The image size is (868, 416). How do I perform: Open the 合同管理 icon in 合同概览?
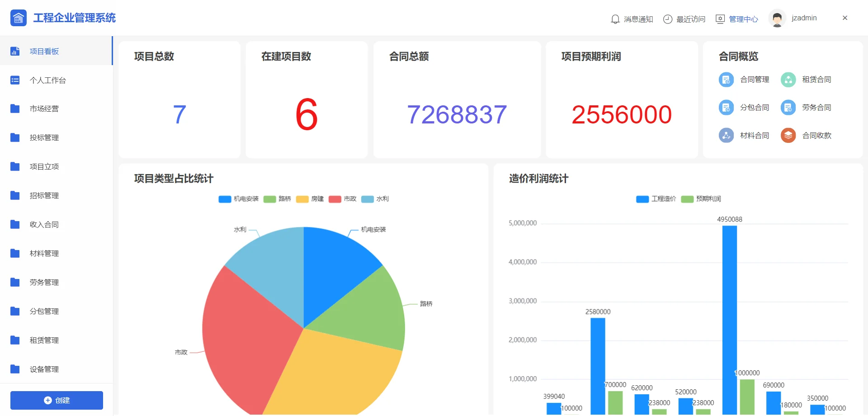[726, 80]
